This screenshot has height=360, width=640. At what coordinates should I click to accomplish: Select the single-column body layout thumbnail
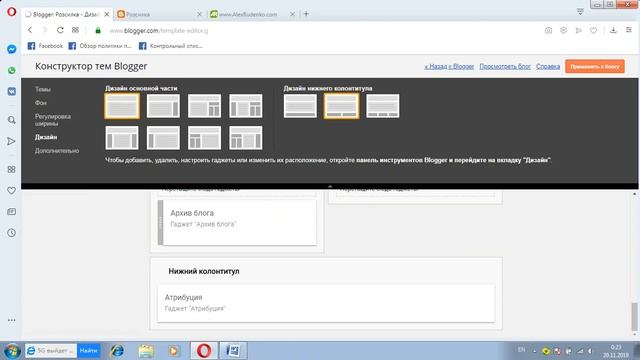pos(122,106)
